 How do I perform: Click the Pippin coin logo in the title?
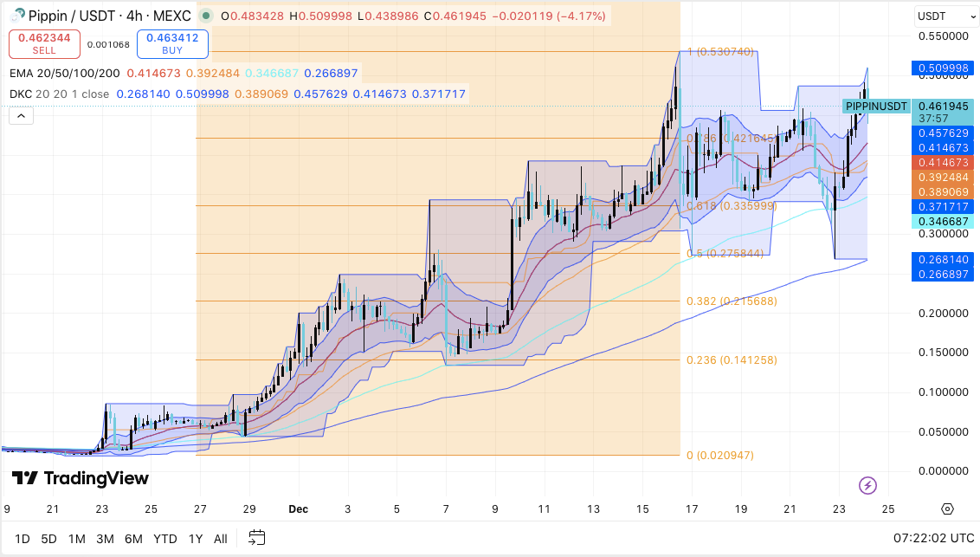click(18, 15)
